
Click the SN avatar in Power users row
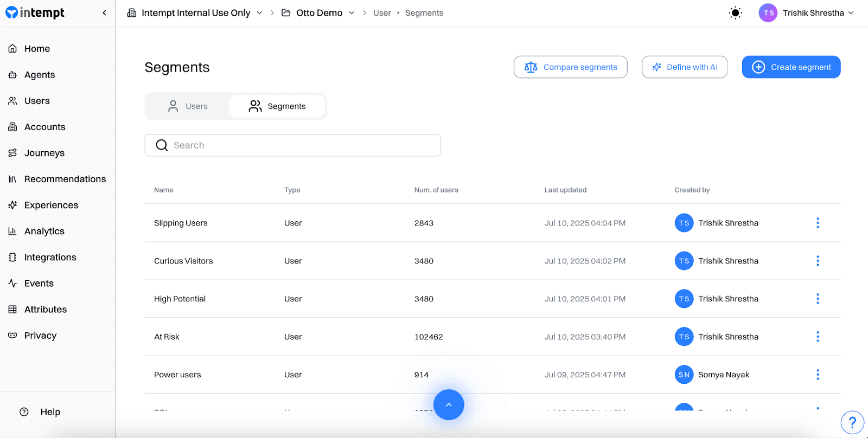684,375
